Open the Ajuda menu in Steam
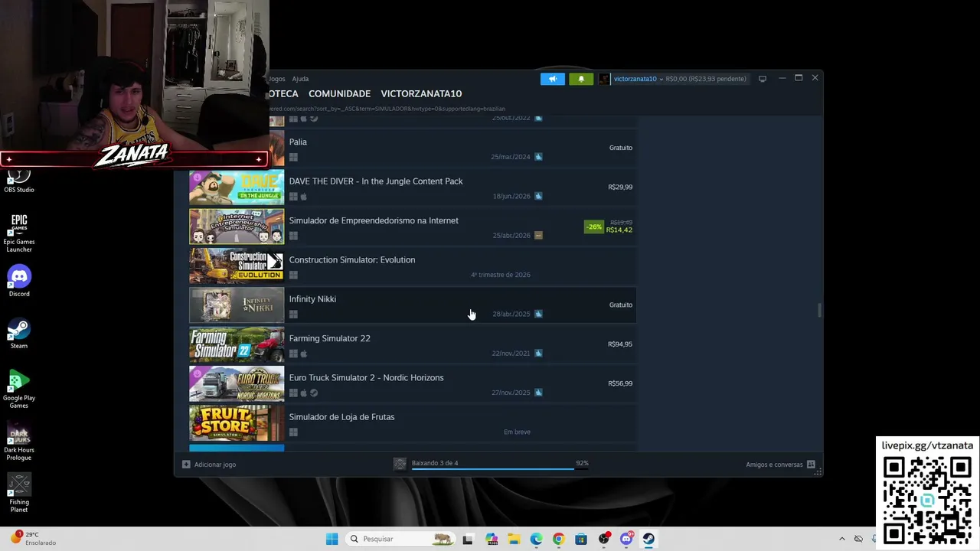980x551 pixels. [x=300, y=79]
